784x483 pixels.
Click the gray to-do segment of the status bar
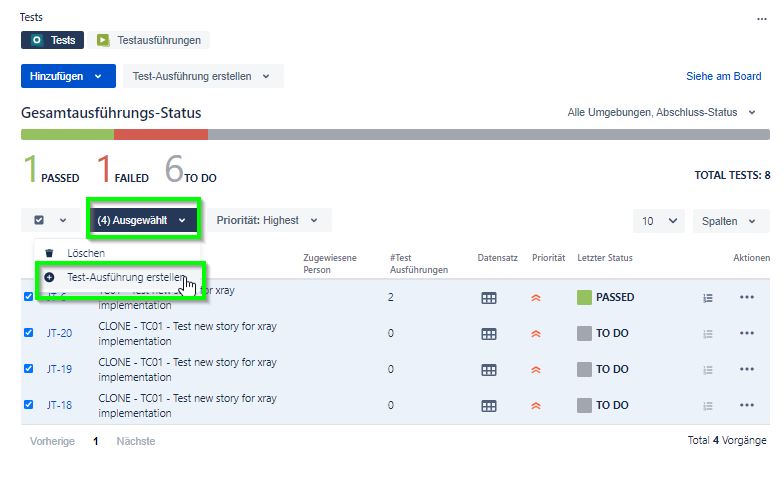pyautogui.click(x=488, y=134)
